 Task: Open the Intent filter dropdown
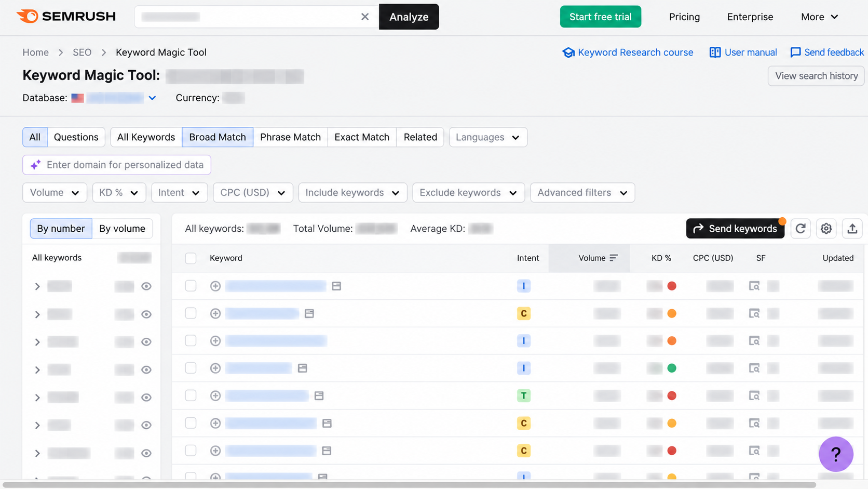pyautogui.click(x=179, y=193)
